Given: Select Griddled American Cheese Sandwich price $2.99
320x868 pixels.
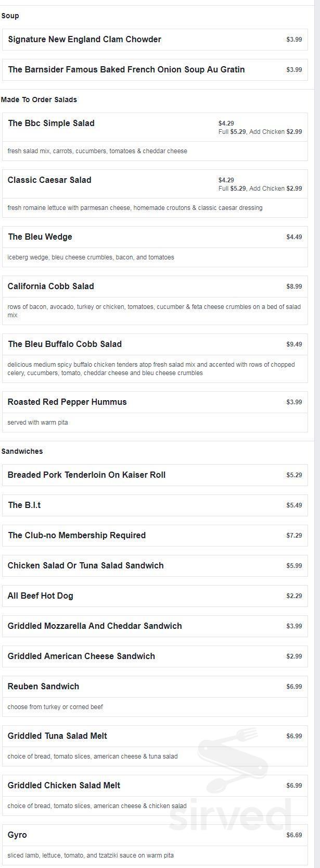Looking at the screenshot, I should [294, 656].
